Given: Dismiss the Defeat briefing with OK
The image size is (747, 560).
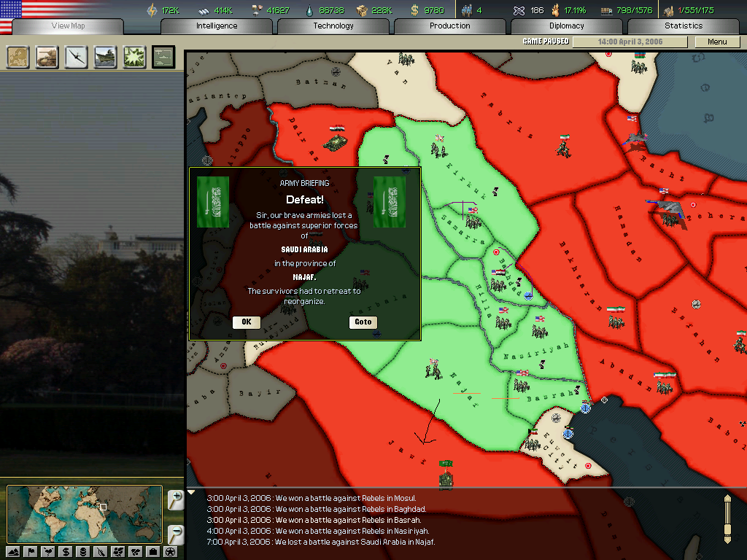Looking at the screenshot, I should coord(247,322).
